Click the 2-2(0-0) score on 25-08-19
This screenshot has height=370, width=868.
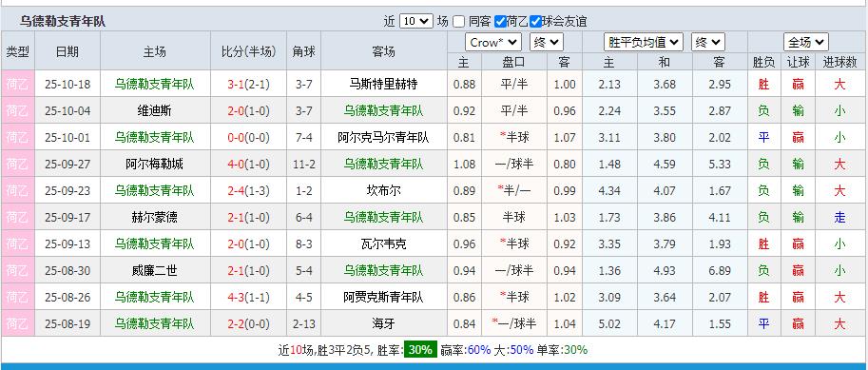[248, 323]
